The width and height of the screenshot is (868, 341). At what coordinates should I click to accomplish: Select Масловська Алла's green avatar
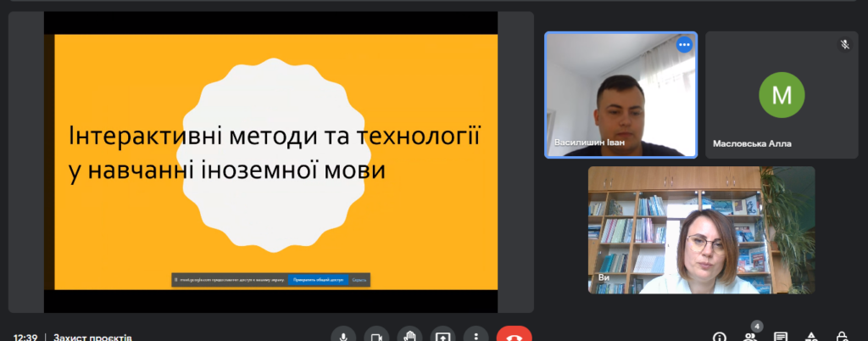point(782,95)
